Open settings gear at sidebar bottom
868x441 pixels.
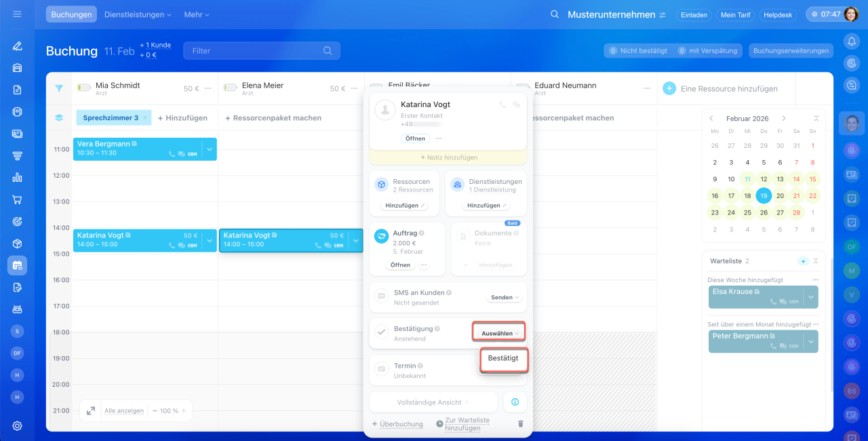click(17, 426)
